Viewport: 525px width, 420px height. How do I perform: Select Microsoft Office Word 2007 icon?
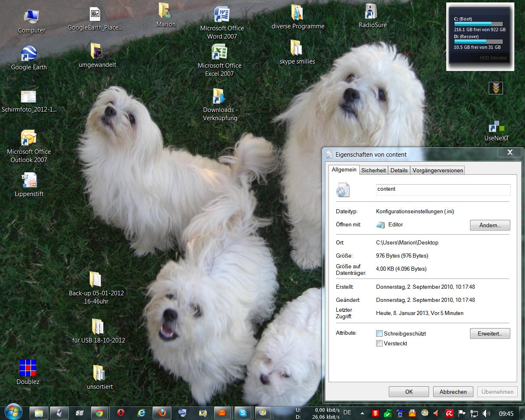(x=222, y=23)
